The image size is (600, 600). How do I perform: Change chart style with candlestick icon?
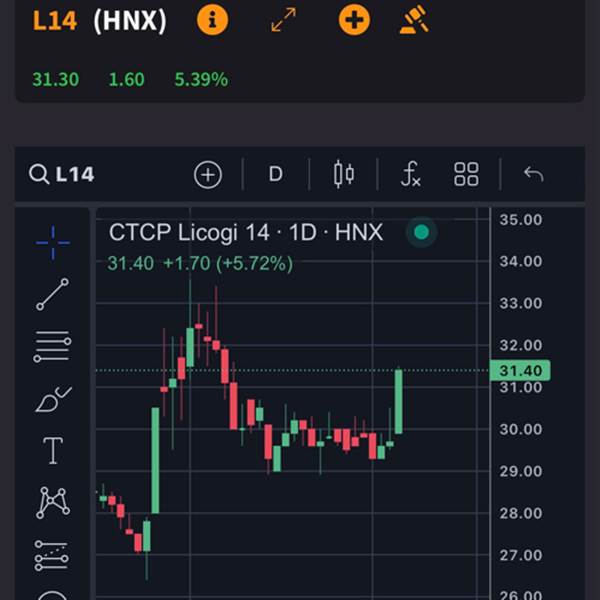344,174
